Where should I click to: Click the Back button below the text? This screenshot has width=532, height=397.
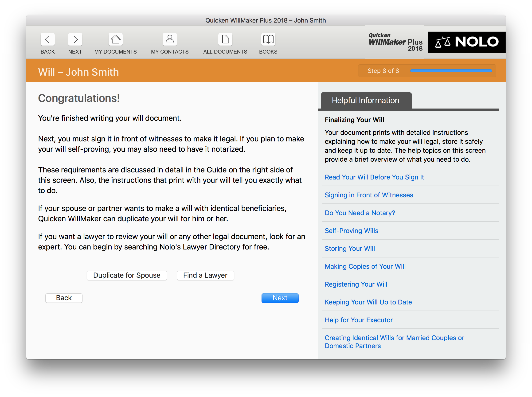64,298
